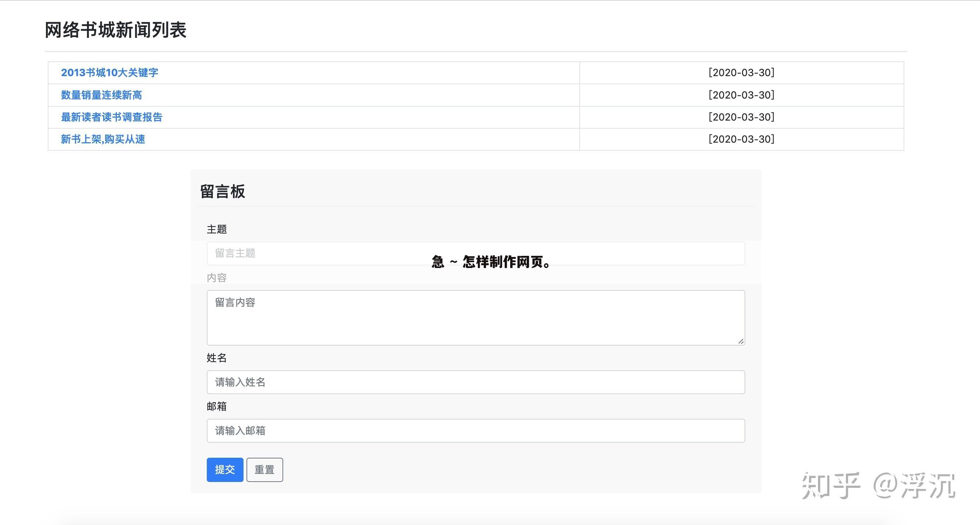Clear the form with 重置 button
The height and width of the screenshot is (525, 980).
pos(264,469)
